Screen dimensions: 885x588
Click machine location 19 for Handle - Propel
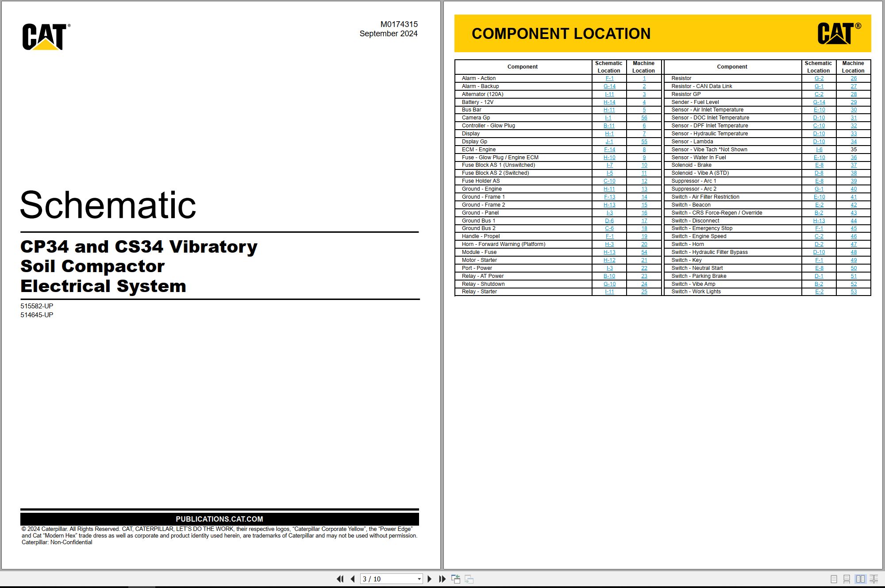644,236
